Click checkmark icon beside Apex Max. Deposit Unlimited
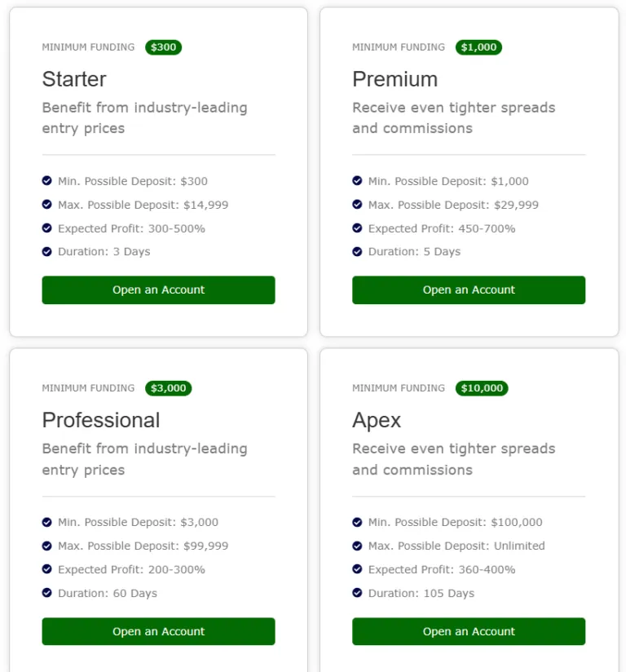The width and height of the screenshot is (626, 672). coord(357,546)
